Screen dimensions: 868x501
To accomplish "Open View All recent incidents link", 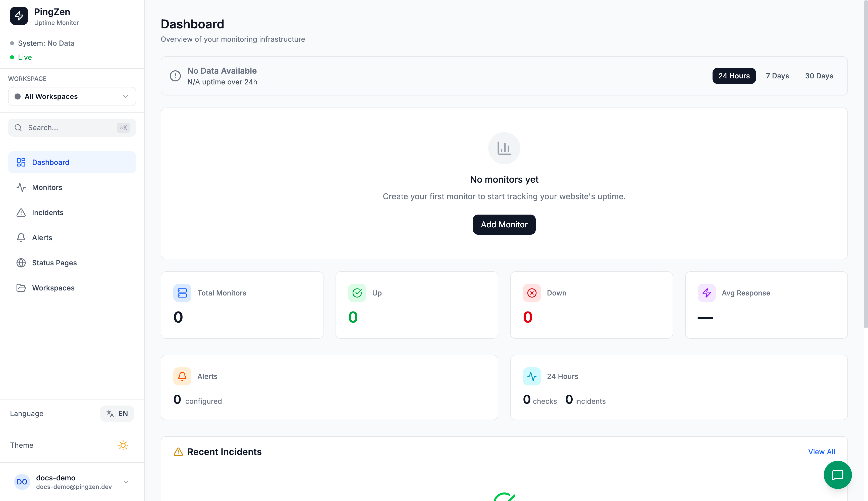I will [821, 452].
